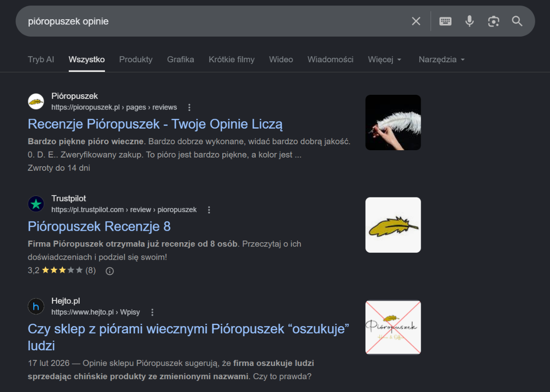
Task: Switch to Tryb AI tab
Action: (x=41, y=60)
